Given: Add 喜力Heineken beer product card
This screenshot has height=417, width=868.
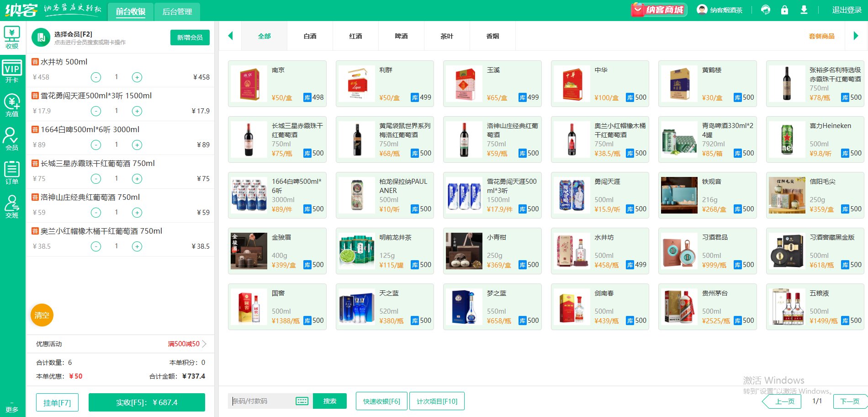Looking at the screenshot, I should pyautogui.click(x=815, y=139).
